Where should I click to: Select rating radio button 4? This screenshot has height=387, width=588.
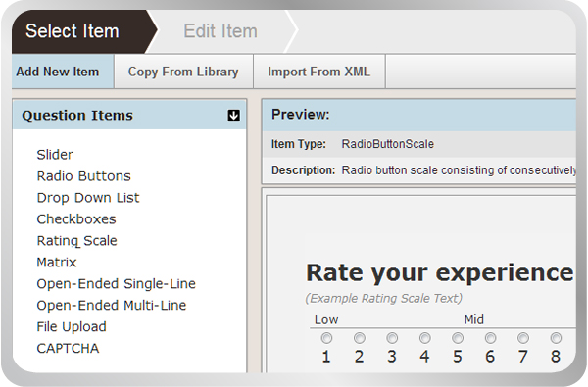click(x=425, y=338)
